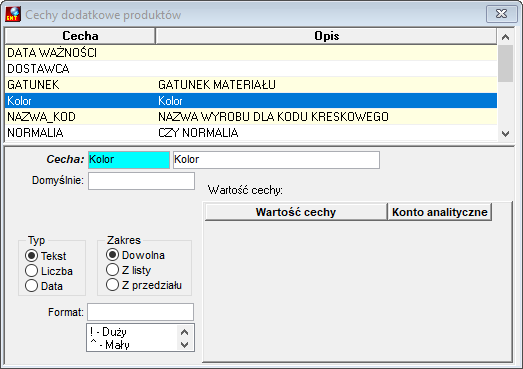Click the Konto analityczne column header
This screenshot has height=369, width=523.
click(x=440, y=212)
